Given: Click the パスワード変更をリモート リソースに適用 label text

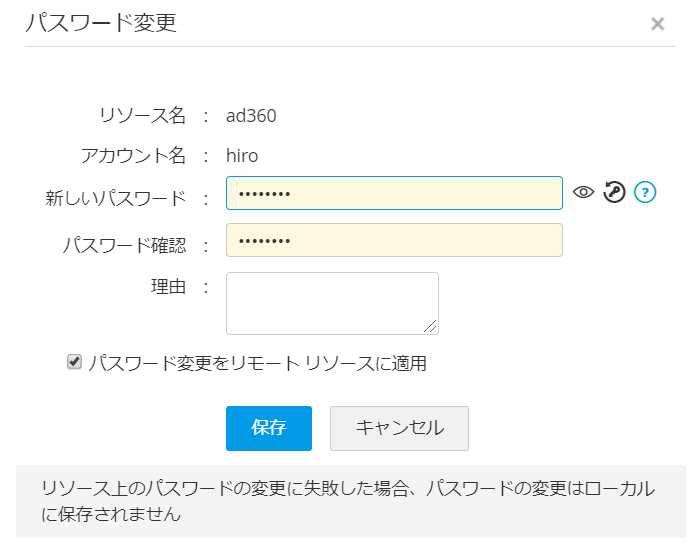Looking at the screenshot, I should coord(257,363).
